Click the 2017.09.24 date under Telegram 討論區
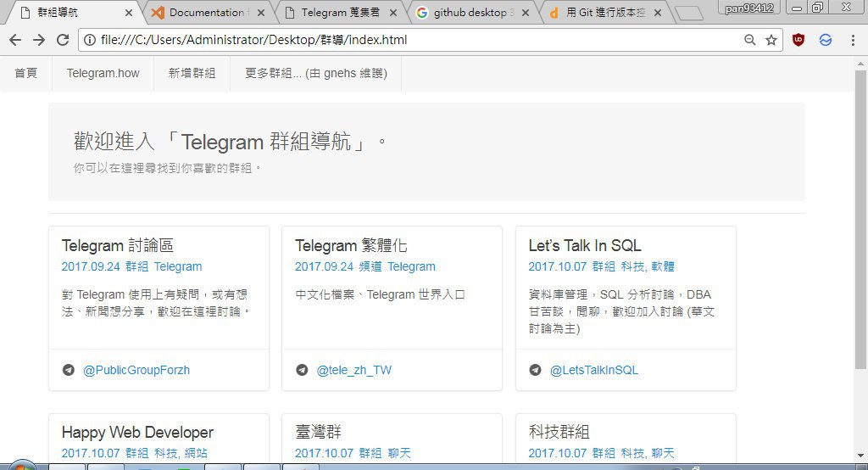The height and width of the screenshot is (470, 868). click(x=90, y=266)
